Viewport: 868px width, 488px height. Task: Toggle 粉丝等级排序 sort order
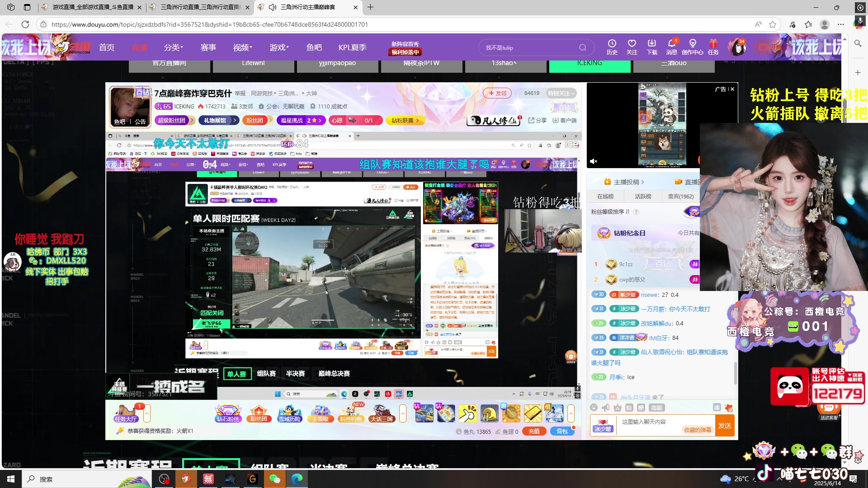pyautogui.click(x=610, y=211)
